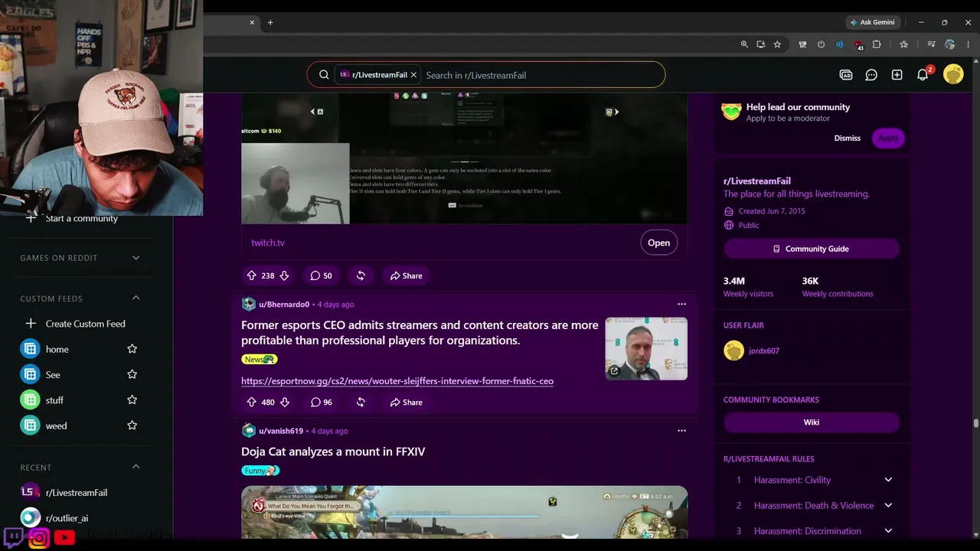Filter by the News flair tag
980x551 pixels.
(259, 359)
